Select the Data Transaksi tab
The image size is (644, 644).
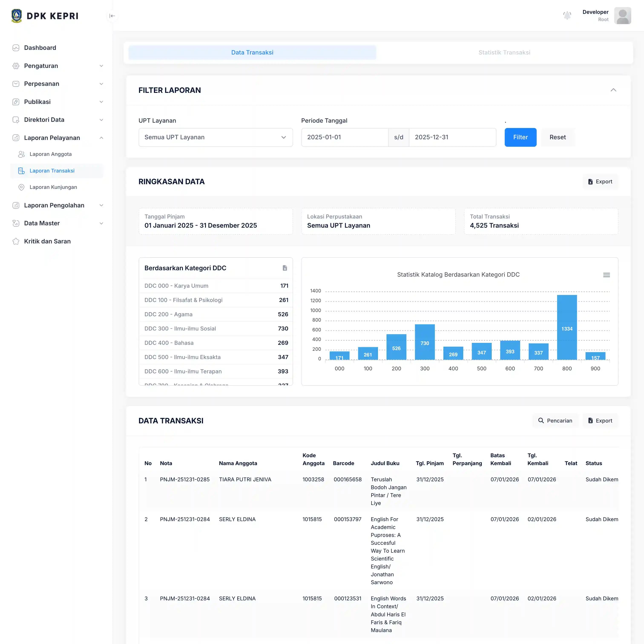point(252,52)
